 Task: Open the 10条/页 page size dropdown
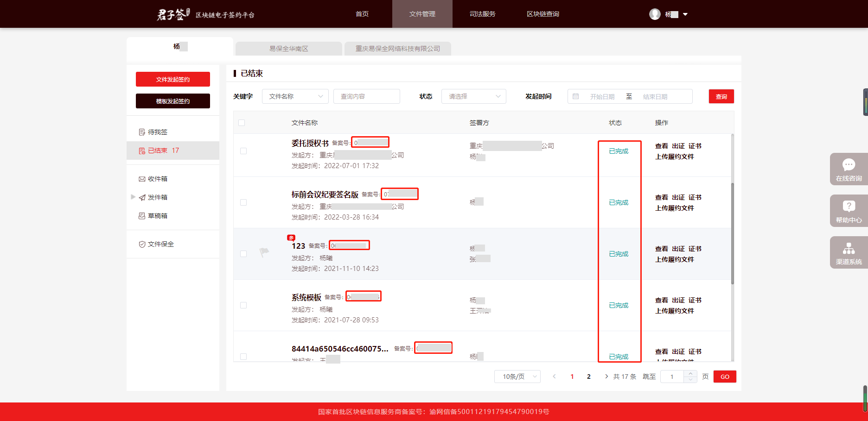[517, 377]
